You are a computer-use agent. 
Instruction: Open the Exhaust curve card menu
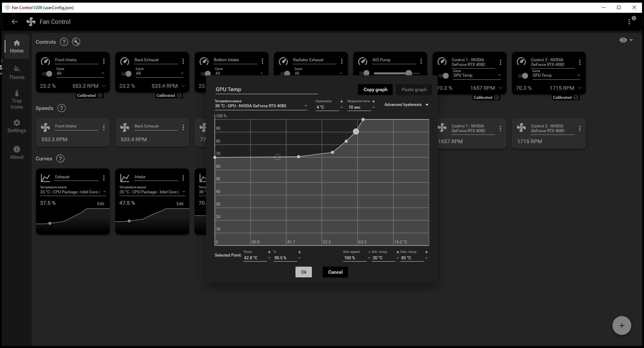[x=104, y=178]
